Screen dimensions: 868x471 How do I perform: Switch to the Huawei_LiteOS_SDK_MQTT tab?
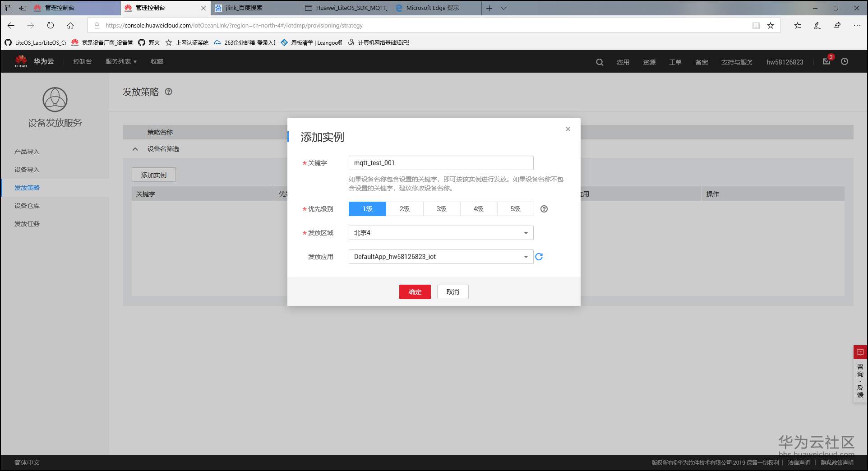(346, 8)
